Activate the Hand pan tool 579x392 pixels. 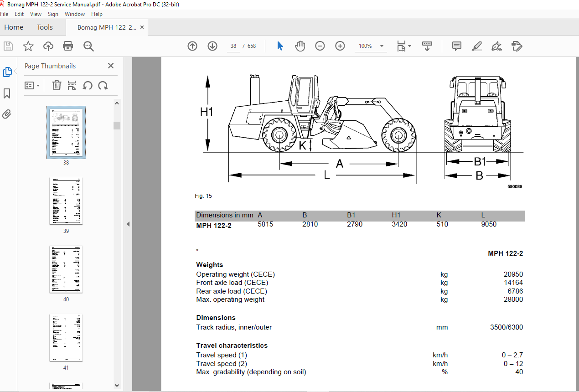click(300, 46)
